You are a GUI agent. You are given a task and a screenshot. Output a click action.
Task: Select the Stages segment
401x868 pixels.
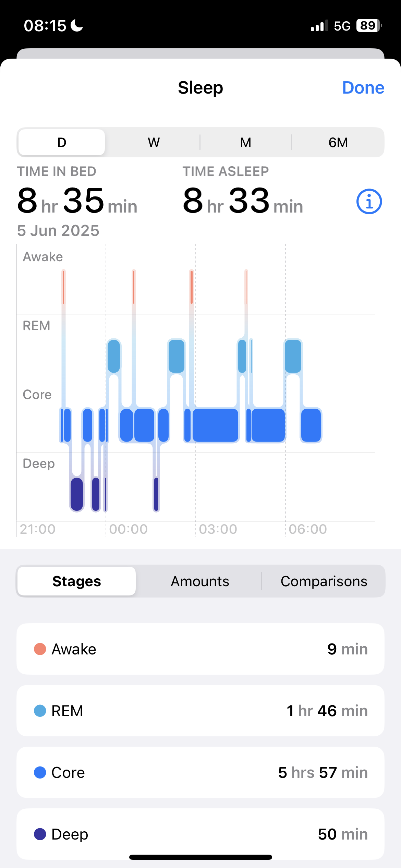click(x=77, y=581)
